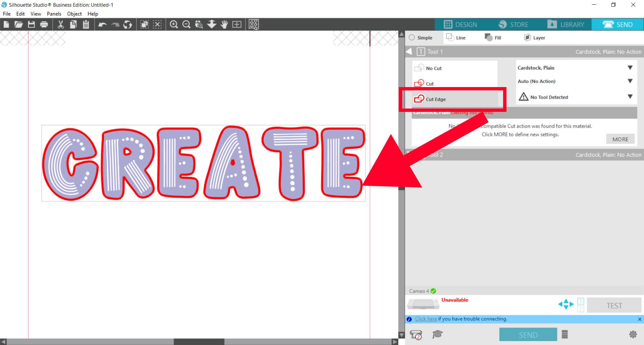Click the Redo arrow icon

115,24
